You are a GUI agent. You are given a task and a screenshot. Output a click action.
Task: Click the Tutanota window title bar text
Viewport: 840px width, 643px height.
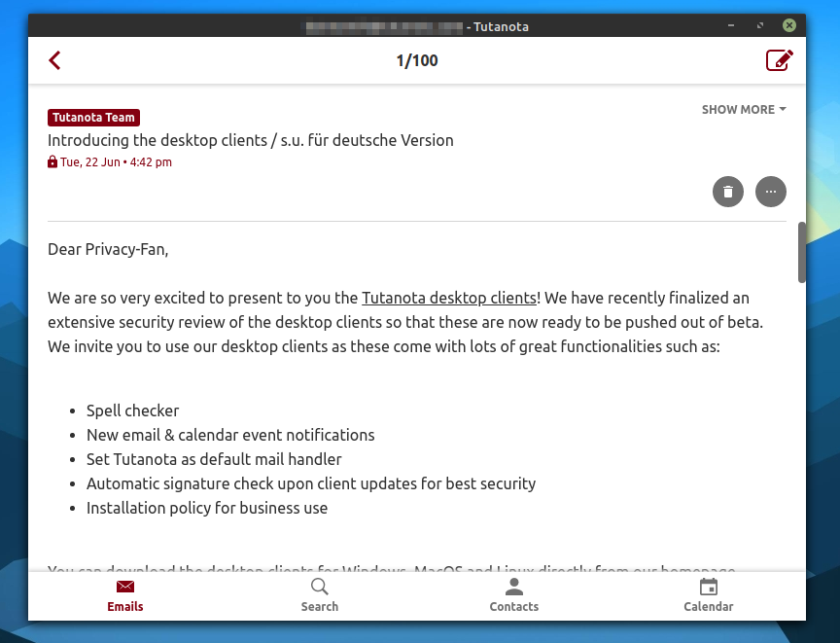pos(501,26)
